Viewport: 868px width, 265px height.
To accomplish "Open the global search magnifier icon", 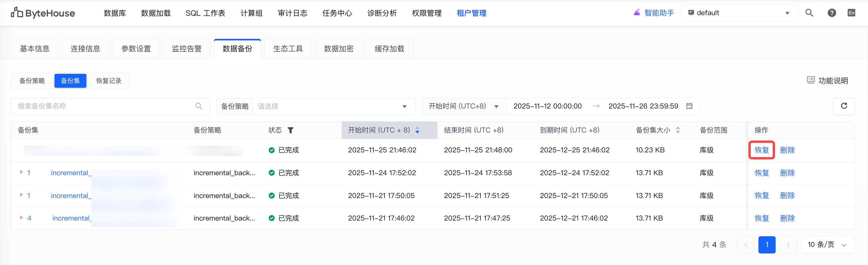I will click(x=809, y=13).
